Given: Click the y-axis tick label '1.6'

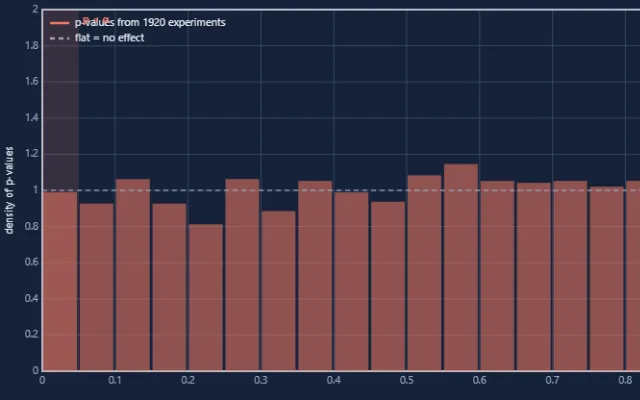Looking at the screenshot, I should 32,81.
